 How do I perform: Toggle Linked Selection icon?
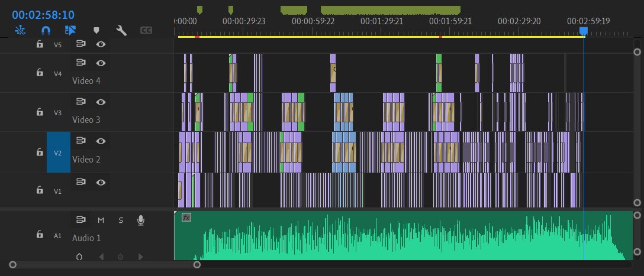70,30
